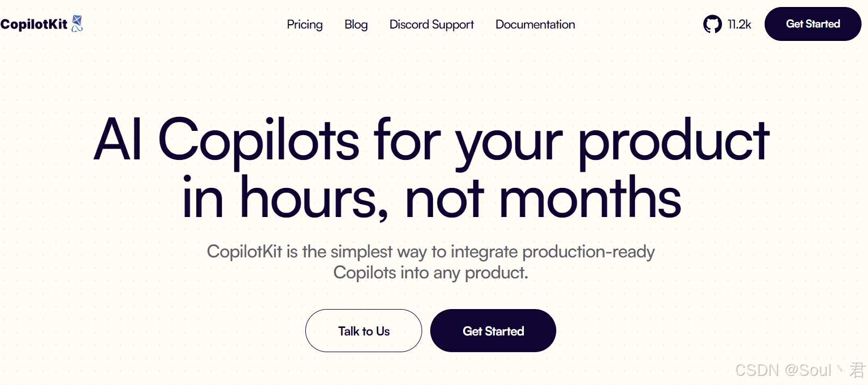Open Discord Support
This screenshot has width=868, height=385.
(x=431, y=24)
